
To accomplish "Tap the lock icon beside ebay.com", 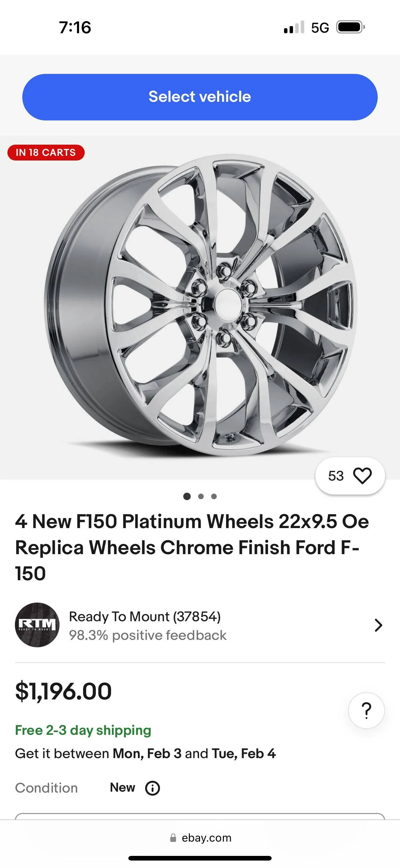I will (173, 838).
